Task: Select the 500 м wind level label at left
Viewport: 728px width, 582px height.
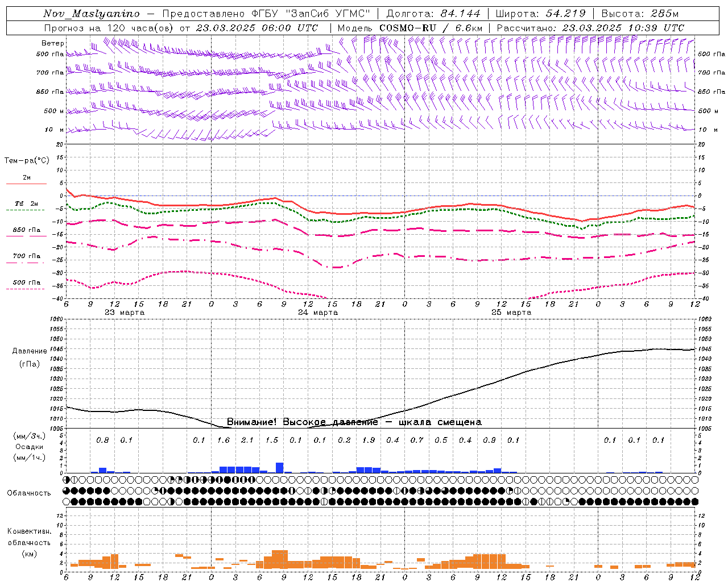Action: 54,111
